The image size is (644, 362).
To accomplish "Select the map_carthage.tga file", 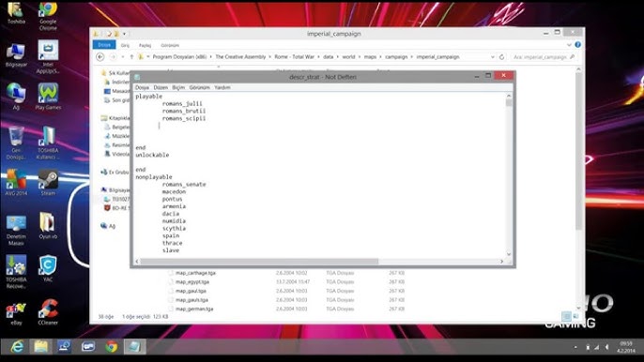I will [195, 273].
